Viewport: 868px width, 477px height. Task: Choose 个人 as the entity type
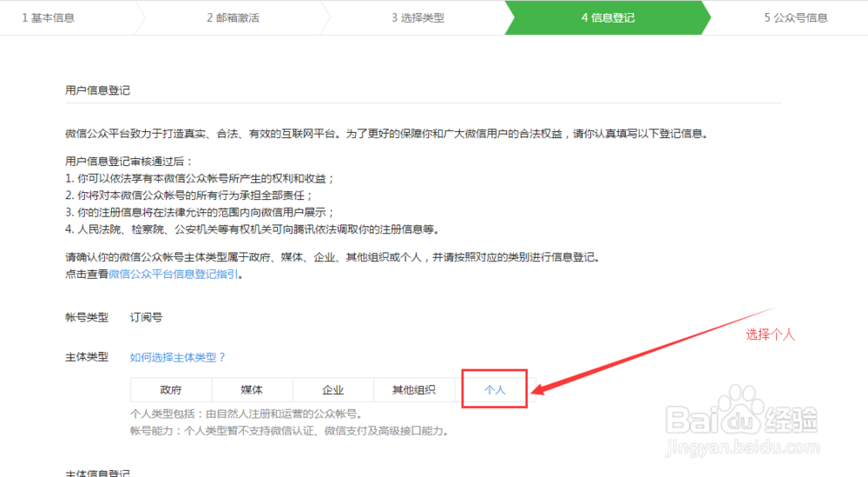[495, 390]
